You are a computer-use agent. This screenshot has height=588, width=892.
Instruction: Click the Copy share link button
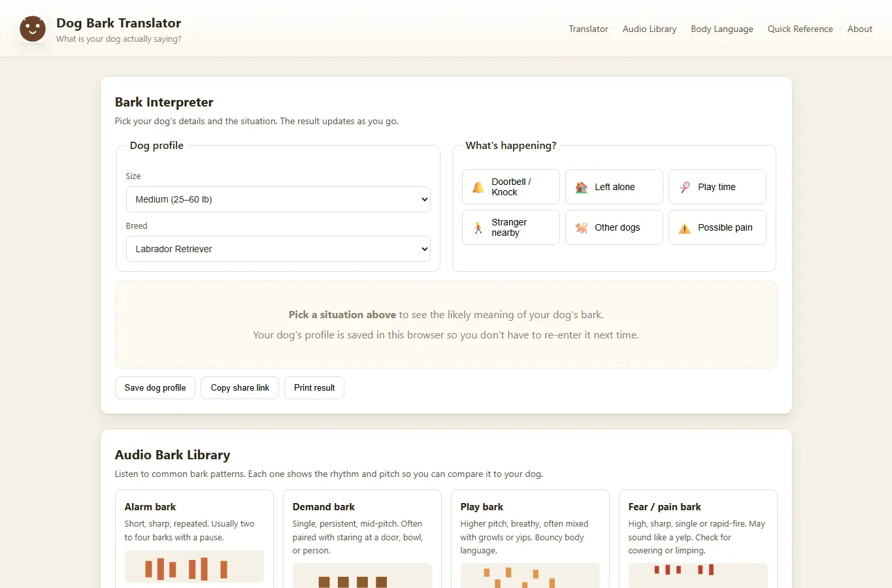click(240, 387)
